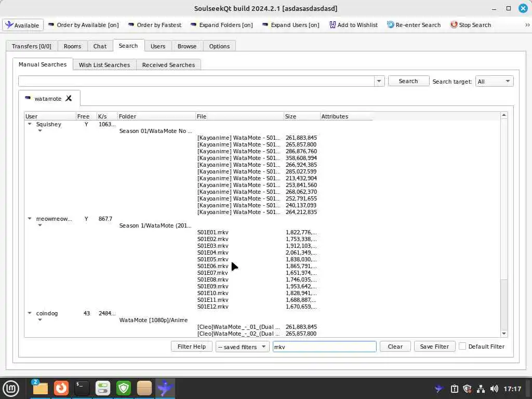This screenshot has height=399, width=532.
Task: Show hidden toolbar items via chevron
Action: click(x=527, y=25)
